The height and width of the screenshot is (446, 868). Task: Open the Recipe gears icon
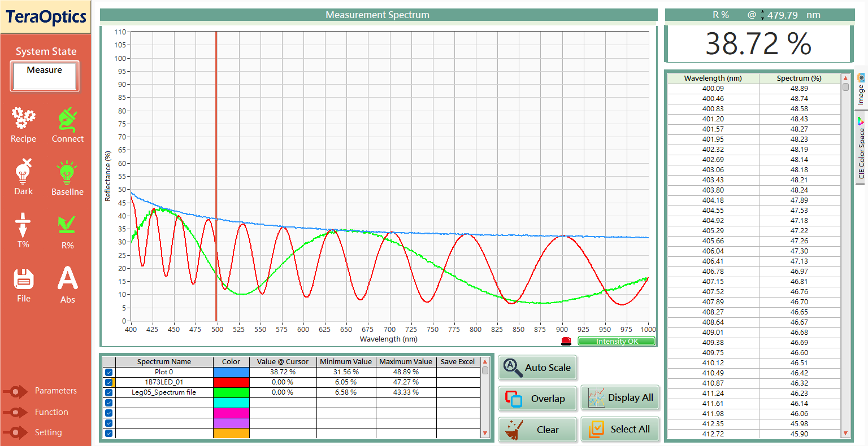[x=23, y=119]
